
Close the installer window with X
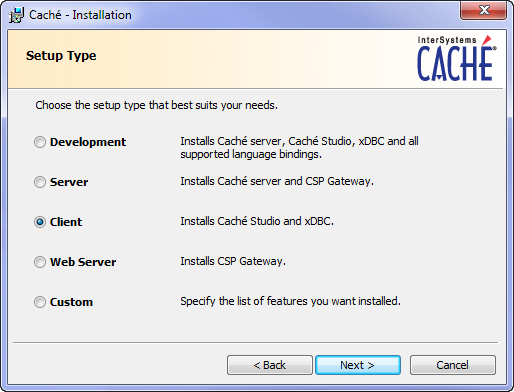484,10
